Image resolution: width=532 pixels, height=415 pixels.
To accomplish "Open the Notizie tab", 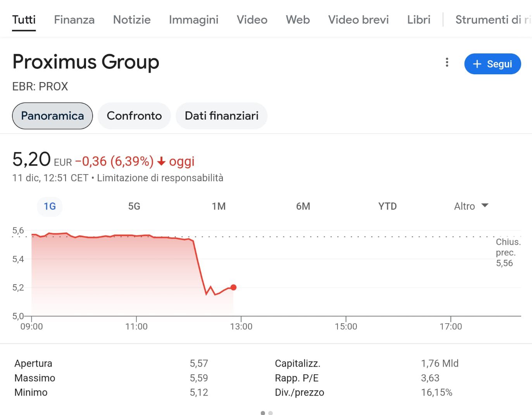I will 132,20.
